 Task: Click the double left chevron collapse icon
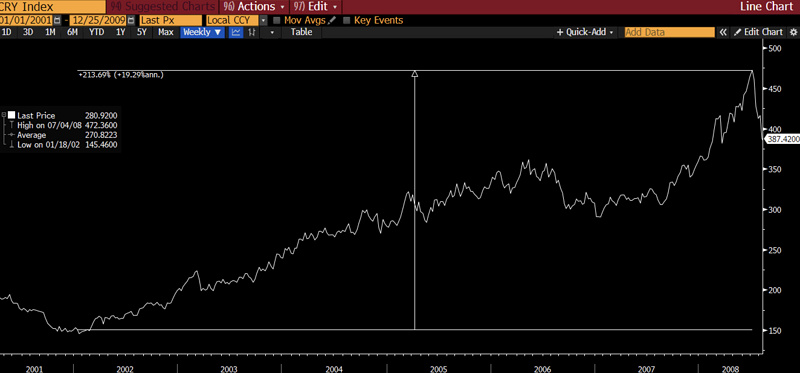coord(723,32)
